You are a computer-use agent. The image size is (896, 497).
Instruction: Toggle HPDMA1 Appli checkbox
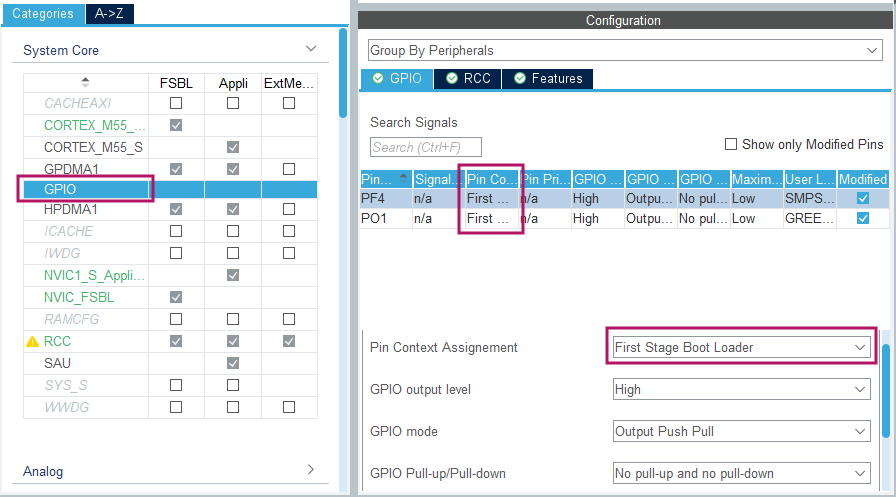[x=233, y=210]
